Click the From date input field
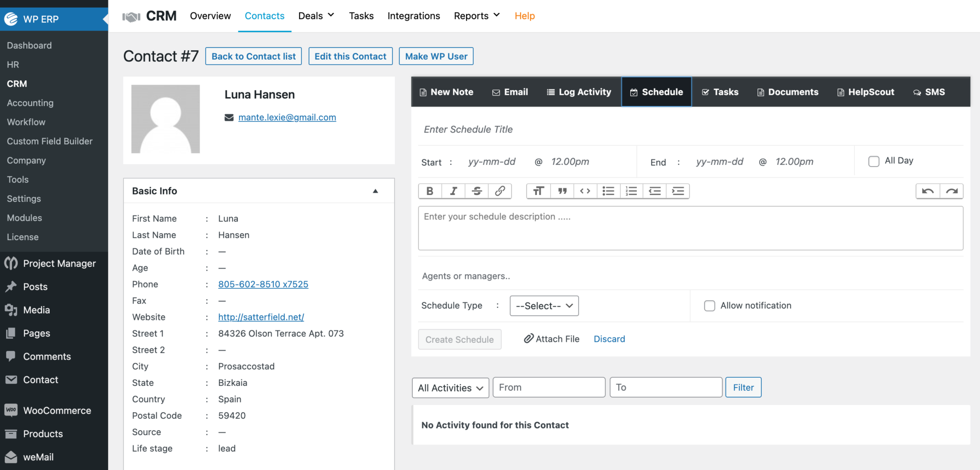This screenshot has width=980, height=470. click(548, 387)
